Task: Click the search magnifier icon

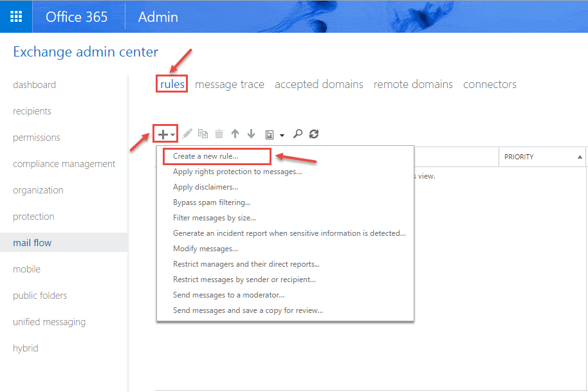Action: [298, 134]
